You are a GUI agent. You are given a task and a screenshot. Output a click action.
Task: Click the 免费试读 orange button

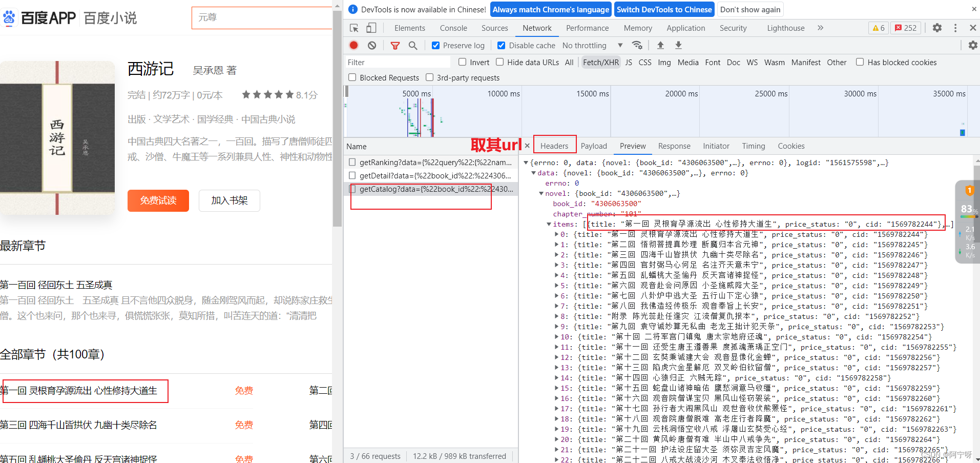[x=158, y=200]
